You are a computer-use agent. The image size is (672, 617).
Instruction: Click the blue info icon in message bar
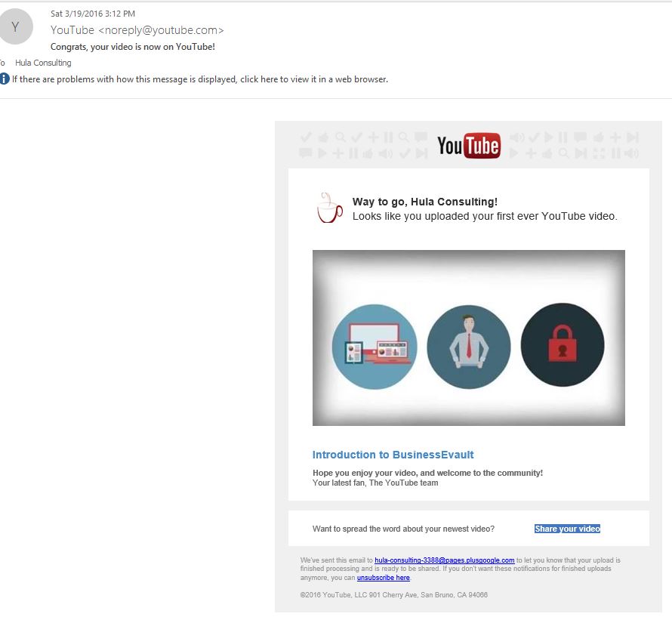pos(5,79)
